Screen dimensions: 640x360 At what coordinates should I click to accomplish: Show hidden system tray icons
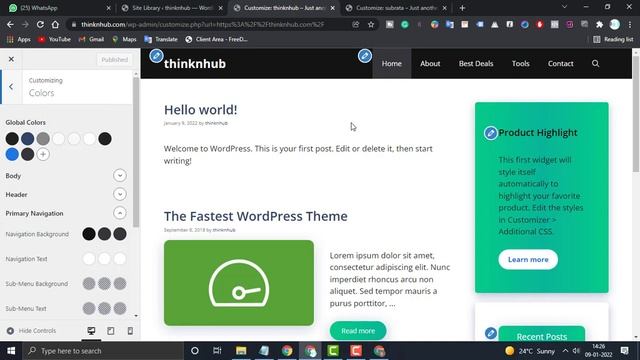565,351
